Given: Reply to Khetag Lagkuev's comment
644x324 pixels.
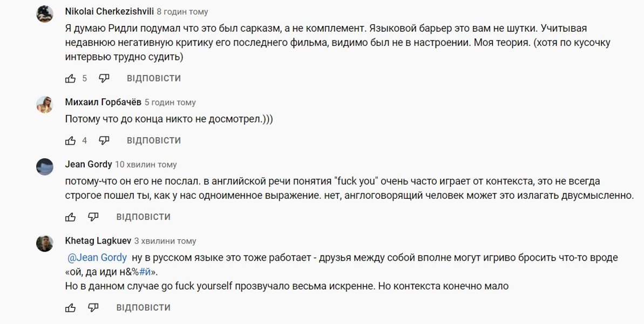Looking at the screenshot, I should (x=143, y=308).
